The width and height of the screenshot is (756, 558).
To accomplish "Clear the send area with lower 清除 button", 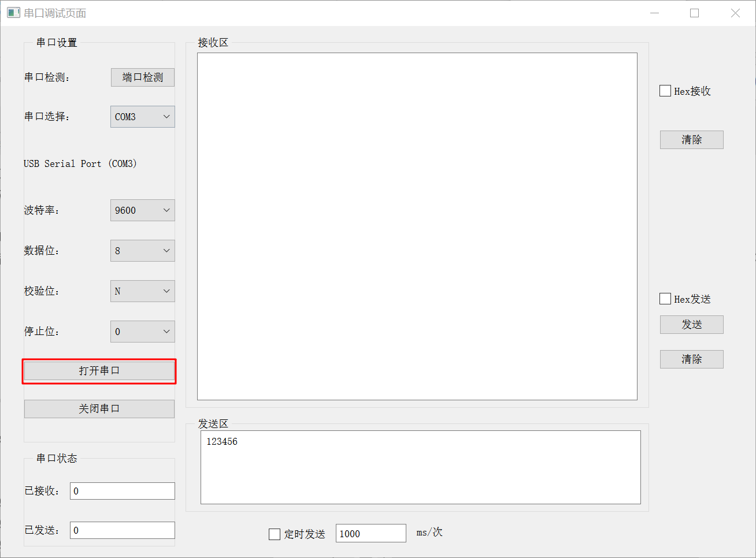I will 691,359.
